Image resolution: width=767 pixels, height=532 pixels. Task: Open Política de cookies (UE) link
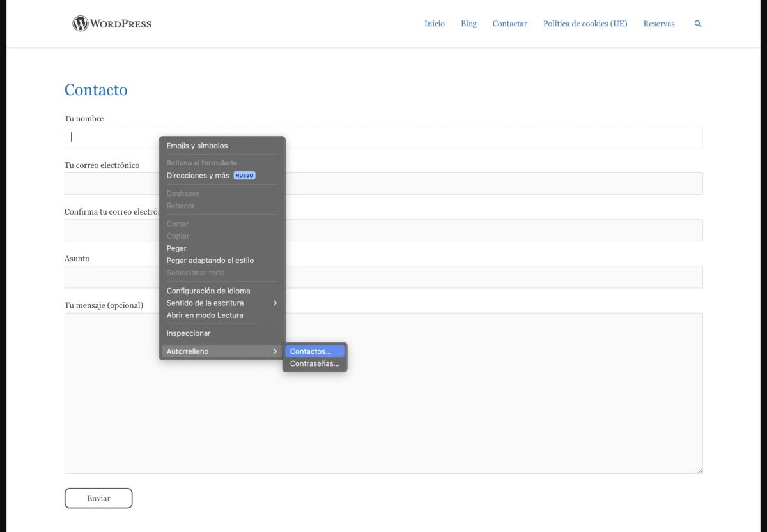pos(585,24)
